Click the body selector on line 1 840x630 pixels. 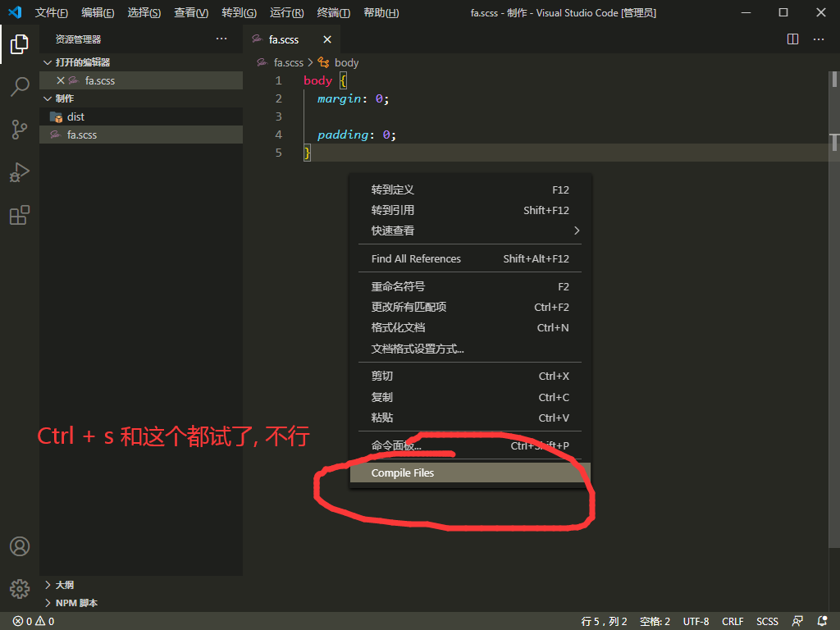(x=317, y=81)
